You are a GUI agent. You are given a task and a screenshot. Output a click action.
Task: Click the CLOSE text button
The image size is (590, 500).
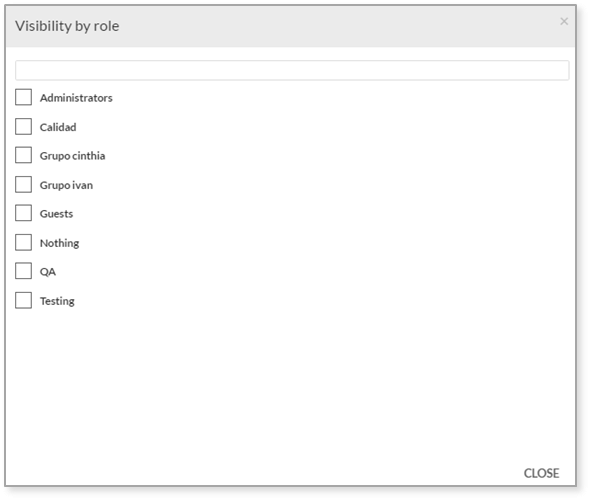tap(541, 473)
